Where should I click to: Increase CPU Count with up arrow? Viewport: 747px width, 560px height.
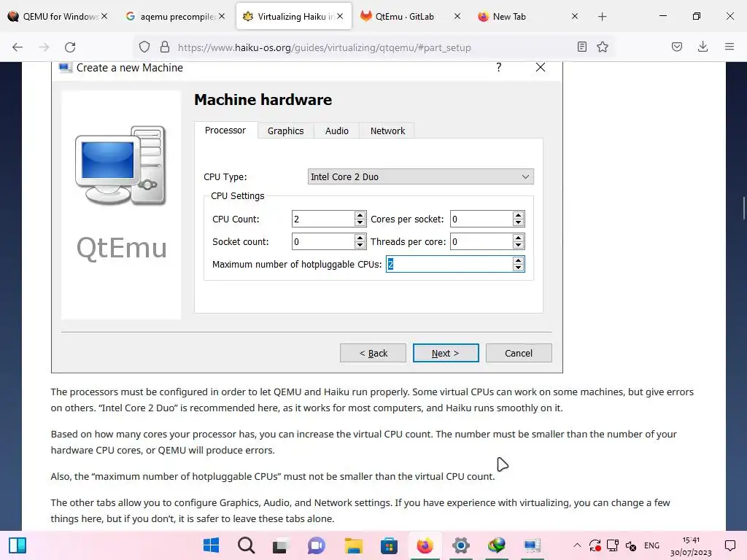[360, 215]
